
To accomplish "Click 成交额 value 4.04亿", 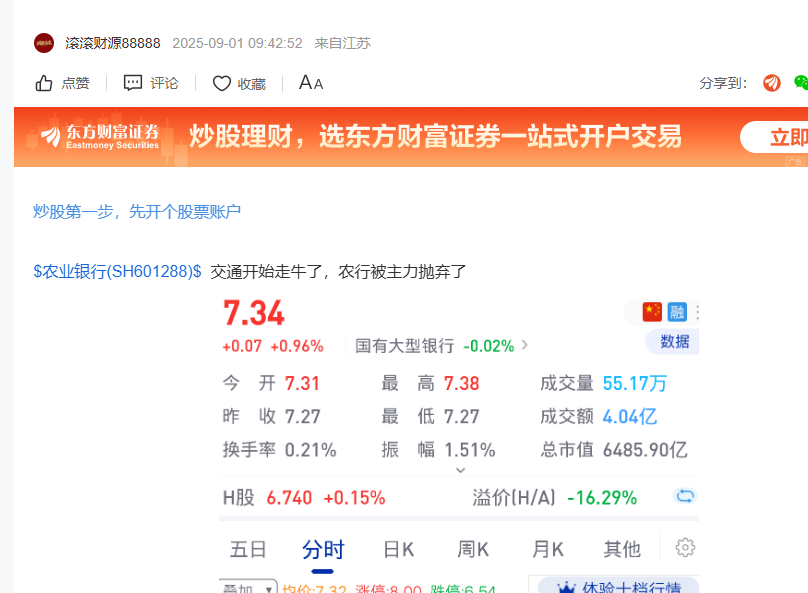I will (630, 416).
